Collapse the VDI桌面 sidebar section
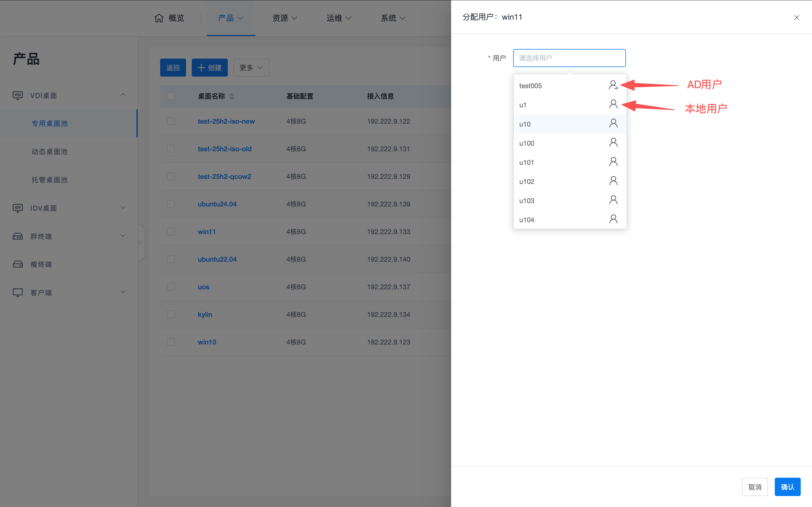 click(x=123, y=95)
